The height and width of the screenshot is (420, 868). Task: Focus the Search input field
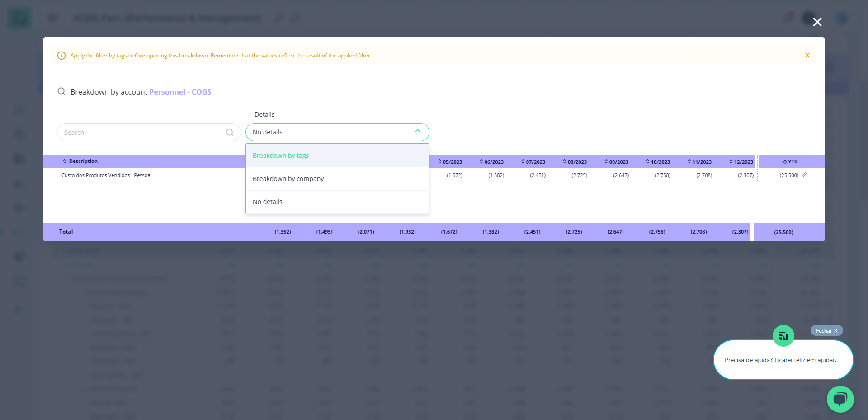pos(149,132)
